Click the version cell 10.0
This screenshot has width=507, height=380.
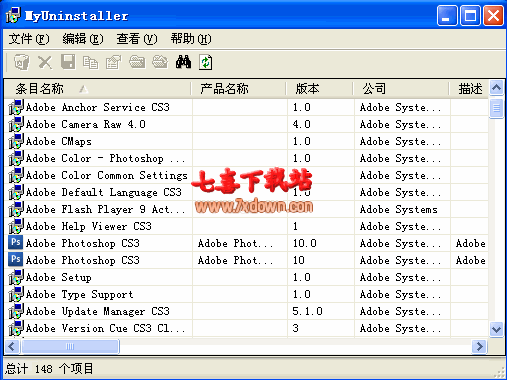pos(305,243)
